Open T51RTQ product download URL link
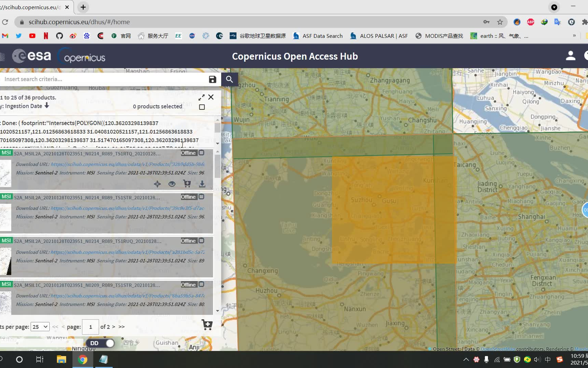Viewport: 588px width, 368px height. (x=128, y=164)
